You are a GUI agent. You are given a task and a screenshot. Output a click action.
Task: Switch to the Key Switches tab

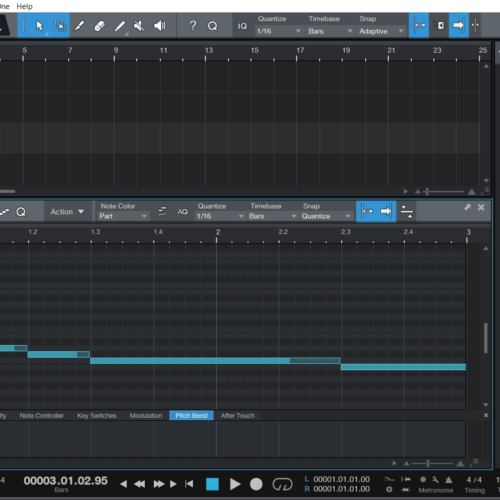click(97, 416)
